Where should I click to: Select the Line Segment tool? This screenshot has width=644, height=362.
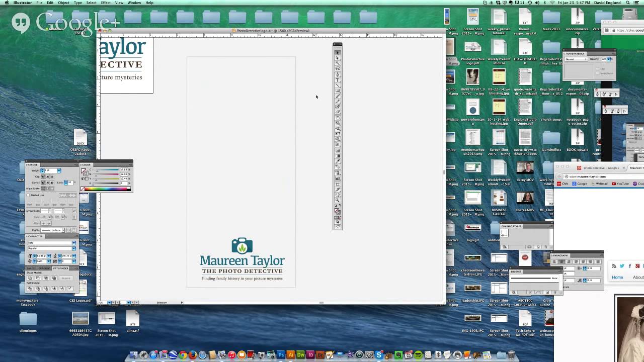point(338,85)
